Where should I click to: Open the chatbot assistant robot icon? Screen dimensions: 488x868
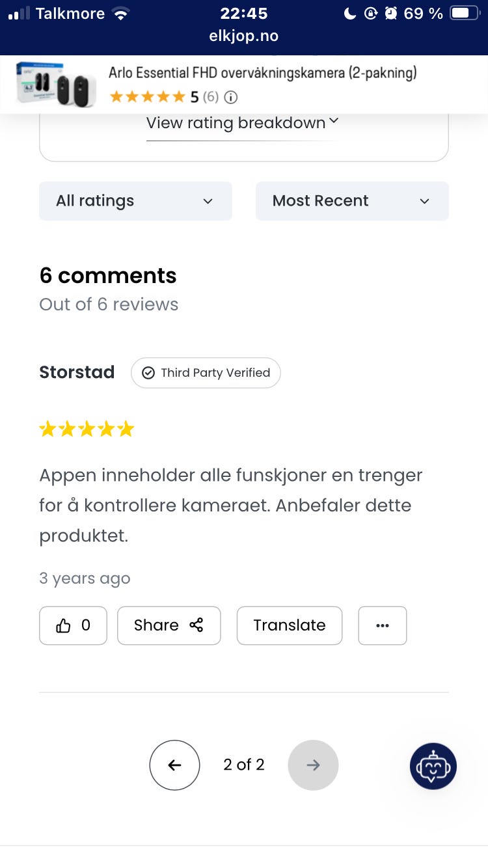(x=433, y=766)
